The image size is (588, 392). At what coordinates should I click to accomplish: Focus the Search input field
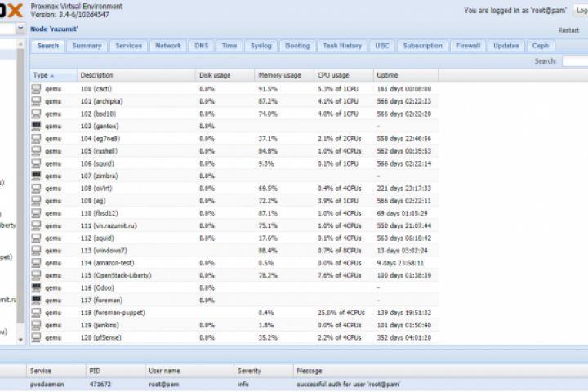575,61
